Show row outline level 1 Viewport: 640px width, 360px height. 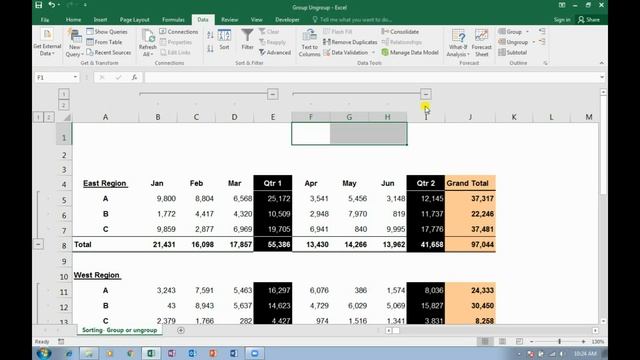pyautogui.click(x=38, y=117)
